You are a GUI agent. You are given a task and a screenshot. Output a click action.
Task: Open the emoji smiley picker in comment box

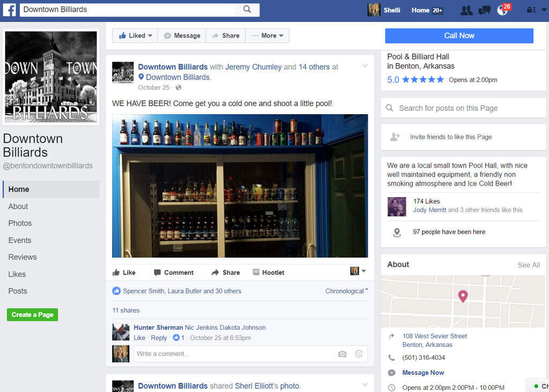click(359, 354)
